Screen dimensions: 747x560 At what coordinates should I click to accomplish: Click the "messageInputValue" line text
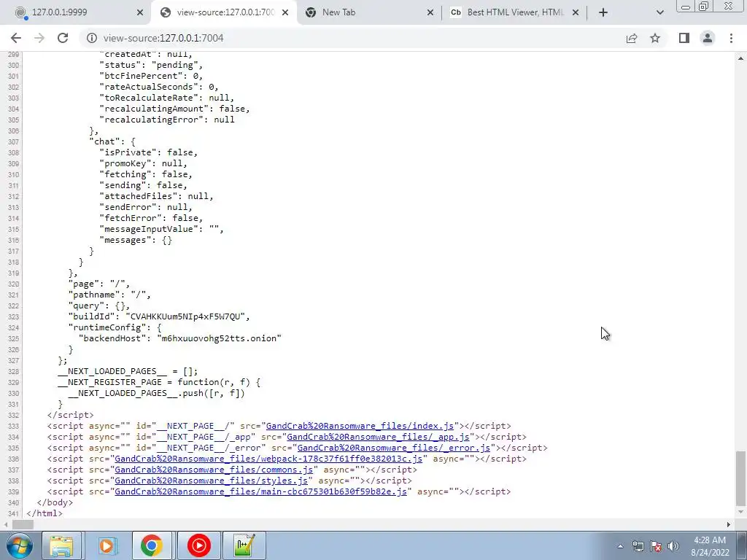pyautogui.click(x=161, y=229)
